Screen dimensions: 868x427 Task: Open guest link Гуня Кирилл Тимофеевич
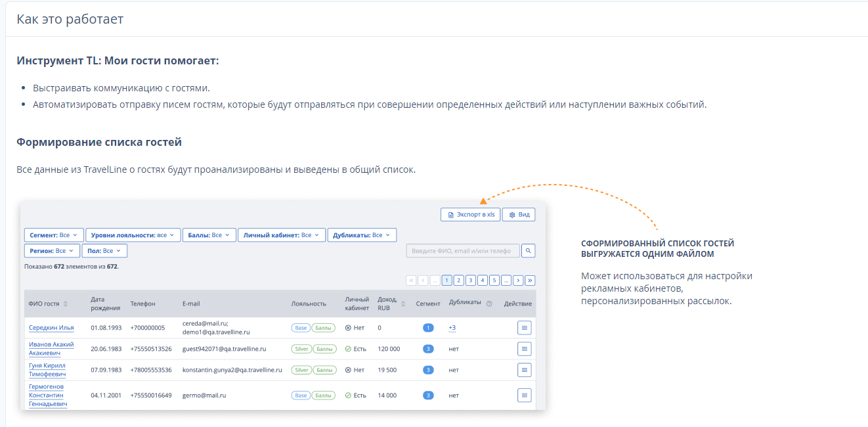47,370
